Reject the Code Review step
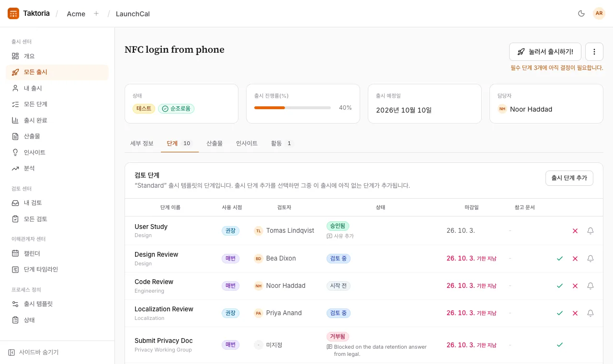Screen dimensions: 613x364 click(575, 286)
